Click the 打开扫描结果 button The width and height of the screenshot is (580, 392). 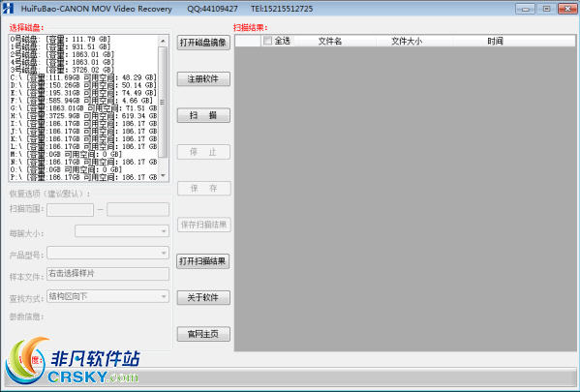point(203,261)
